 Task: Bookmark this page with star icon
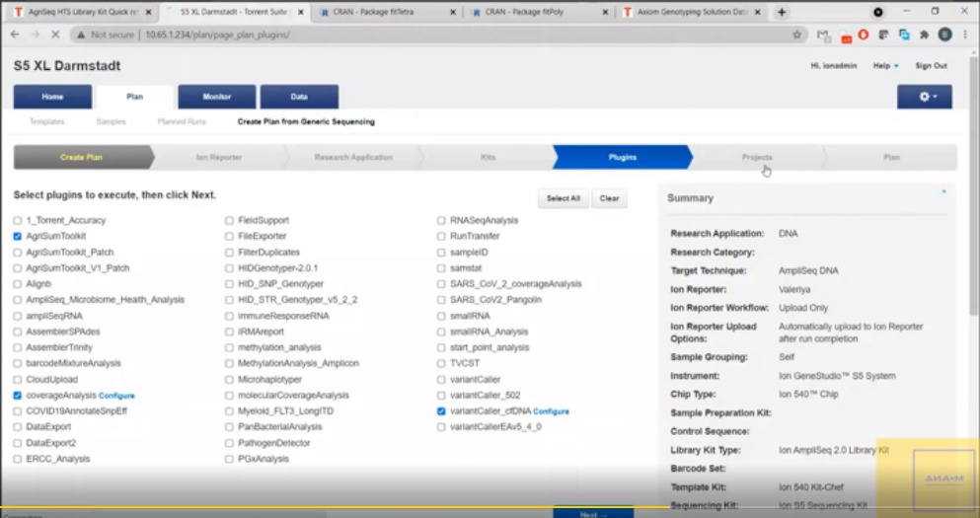796,35
